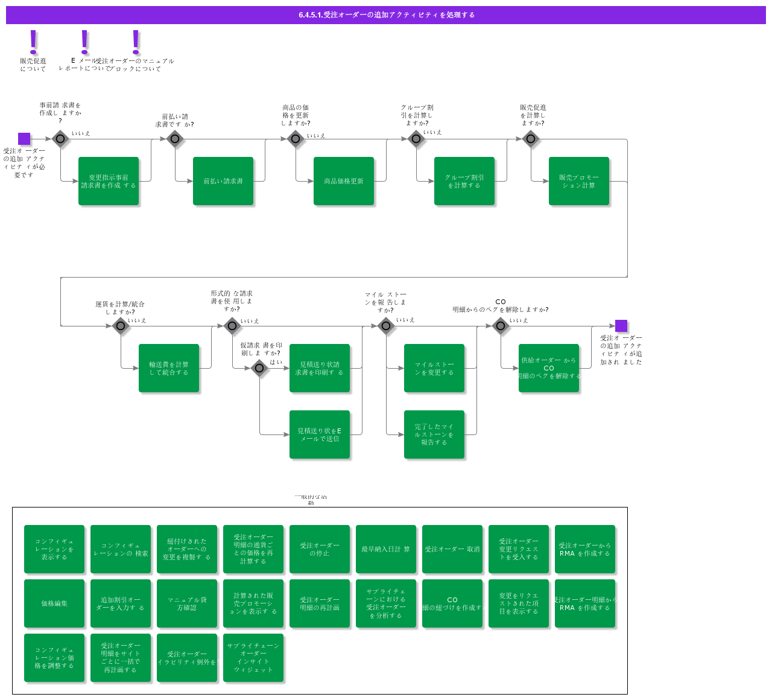Open the 見積送り状請求書を印刷する activity
This screenshot has height=700, width=772.
[x=320, y=368]
